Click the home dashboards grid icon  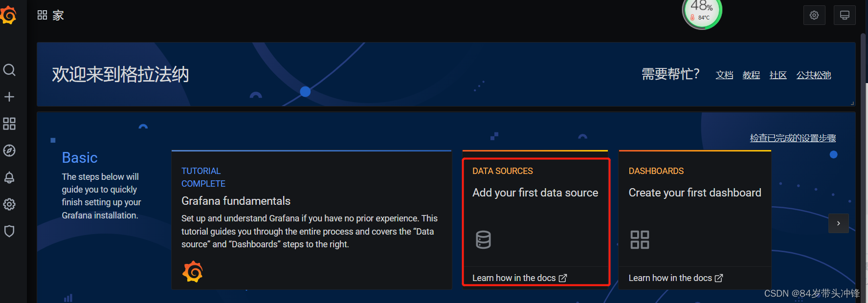[x=42, y=15]
